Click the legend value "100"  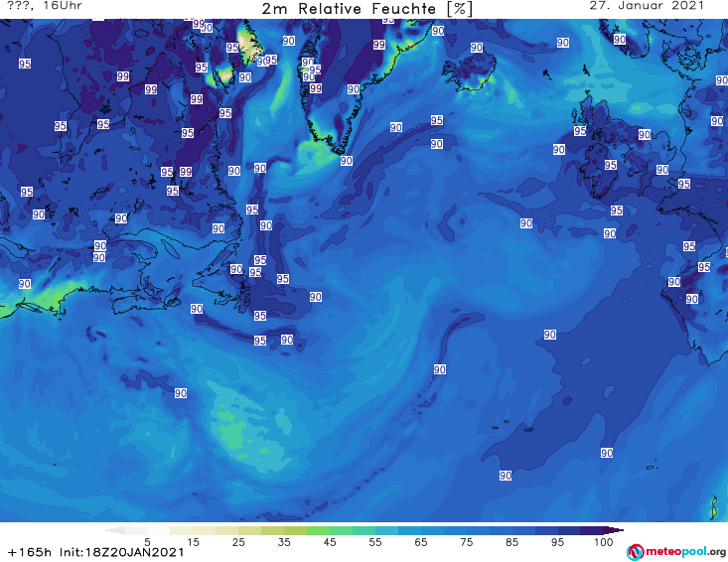[x=604, y=542]
